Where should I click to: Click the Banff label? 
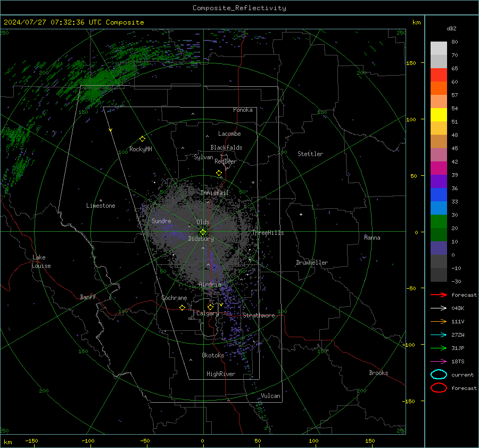pyautogui.click(x=88, y=297)
